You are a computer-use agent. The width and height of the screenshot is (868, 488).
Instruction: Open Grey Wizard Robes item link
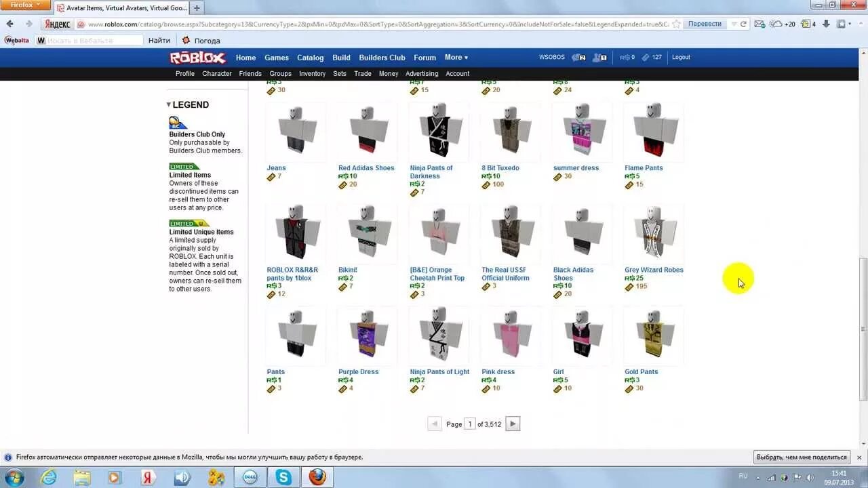click(654, 270)
